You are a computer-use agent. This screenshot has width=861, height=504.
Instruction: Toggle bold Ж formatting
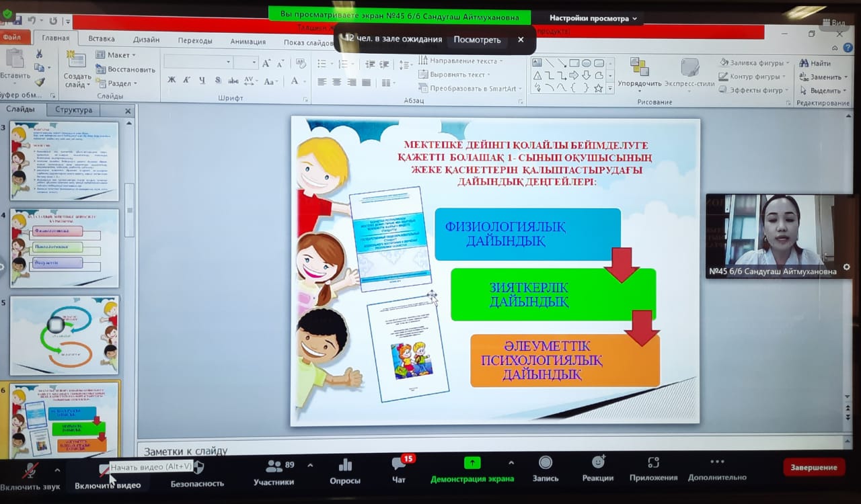pyautogui.click(x=172, y=81)
